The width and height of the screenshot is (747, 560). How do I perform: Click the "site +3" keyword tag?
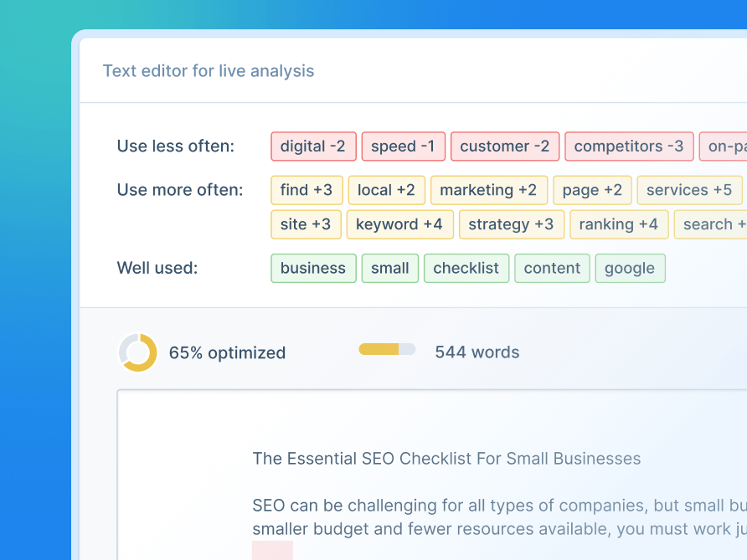click(306, 224)
